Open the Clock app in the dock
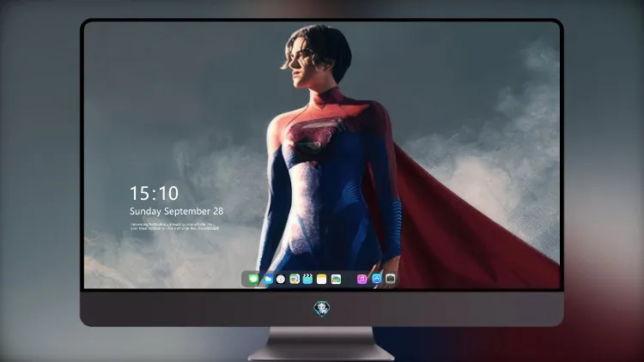 281,279
